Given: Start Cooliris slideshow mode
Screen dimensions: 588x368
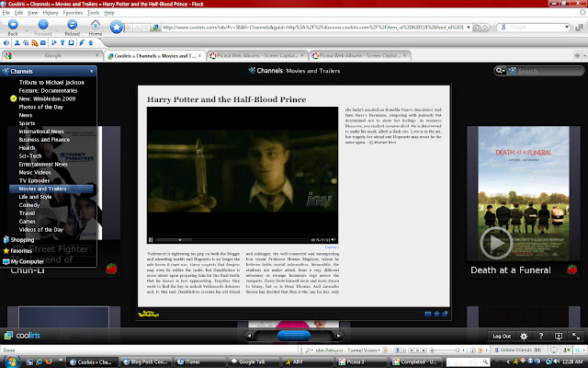Looking at the screenshot, I should coord(559,336).
